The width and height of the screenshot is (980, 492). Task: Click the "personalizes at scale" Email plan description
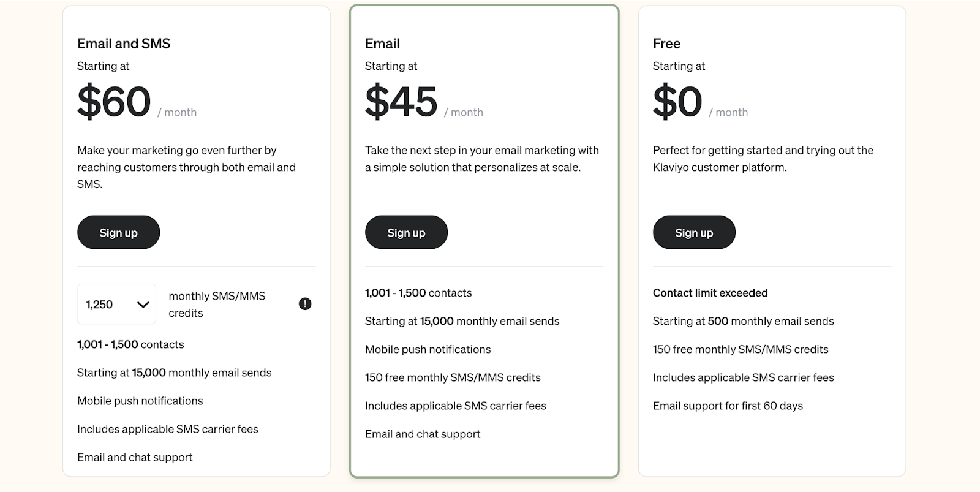(x=481, y=159)
